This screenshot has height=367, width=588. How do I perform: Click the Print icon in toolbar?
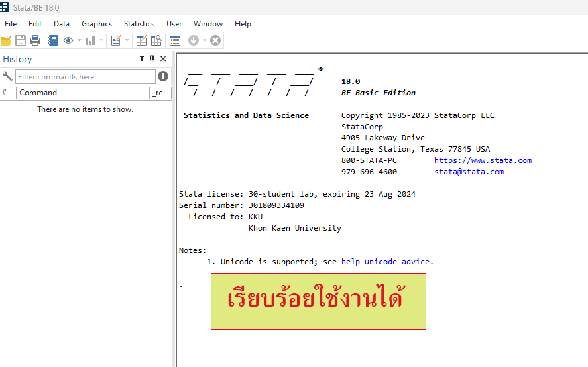[x=35, y=40]
